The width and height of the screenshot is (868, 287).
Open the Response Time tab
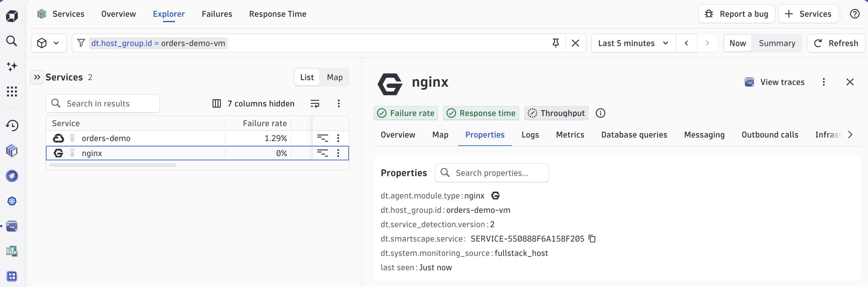[278, 14]
